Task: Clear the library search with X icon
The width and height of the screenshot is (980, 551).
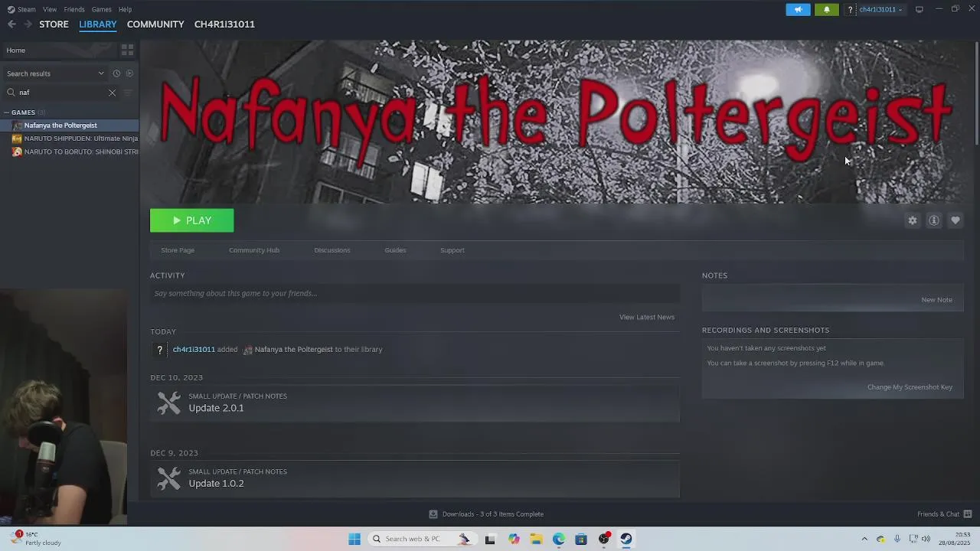Action: (112, 93)
